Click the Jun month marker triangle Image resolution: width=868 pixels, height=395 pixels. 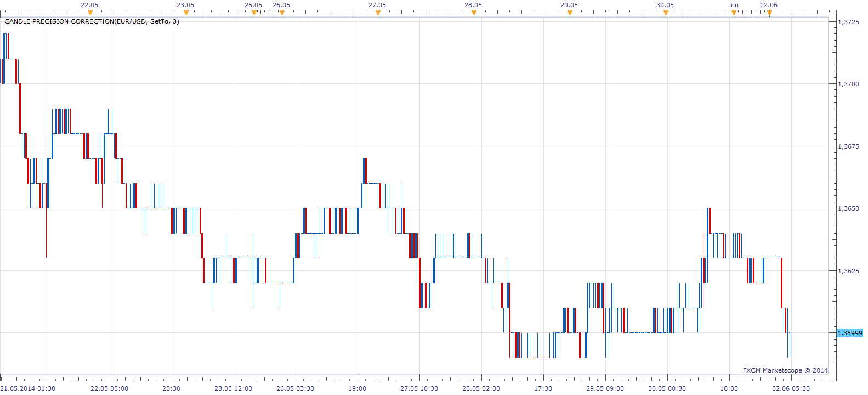click(734, 13)
